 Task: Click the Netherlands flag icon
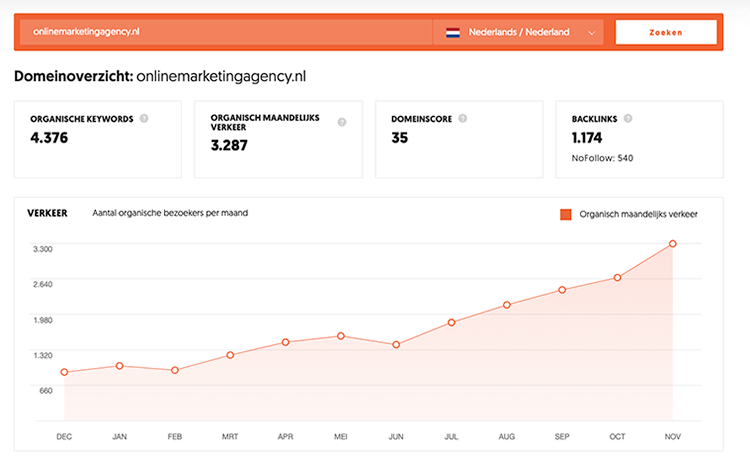click(453, 32)
